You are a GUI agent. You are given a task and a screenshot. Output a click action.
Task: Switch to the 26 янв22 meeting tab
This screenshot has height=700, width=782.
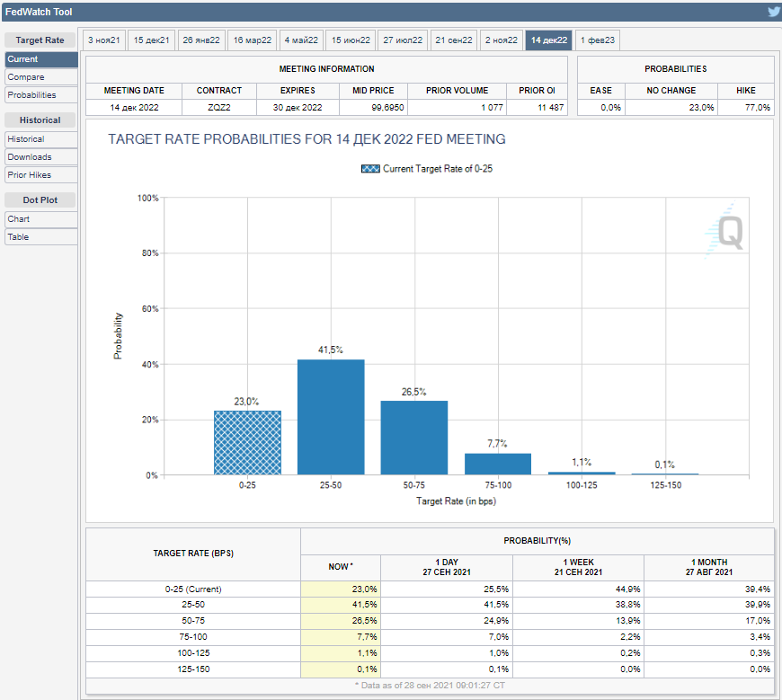pyautogui.click(x=201, y=40)
